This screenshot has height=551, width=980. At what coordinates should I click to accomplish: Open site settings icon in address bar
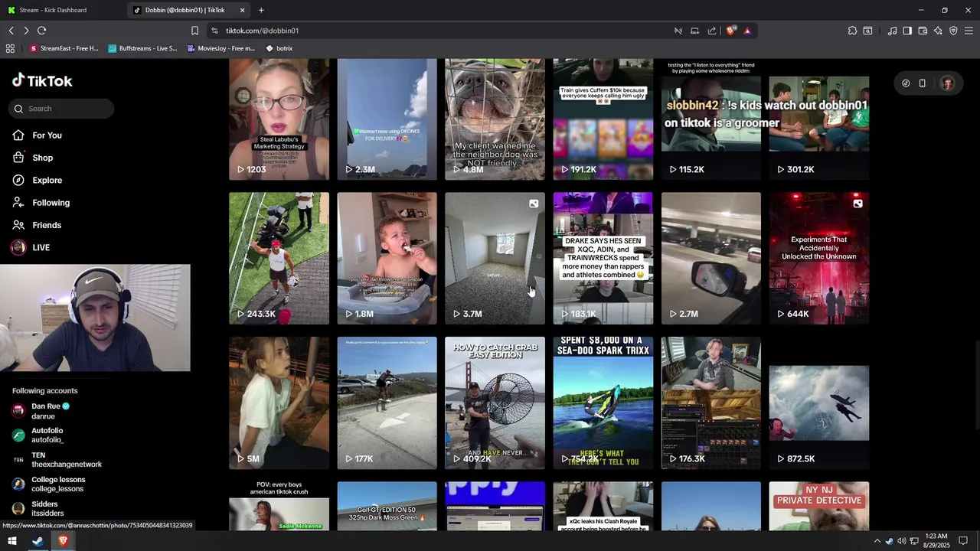[214, 31]
